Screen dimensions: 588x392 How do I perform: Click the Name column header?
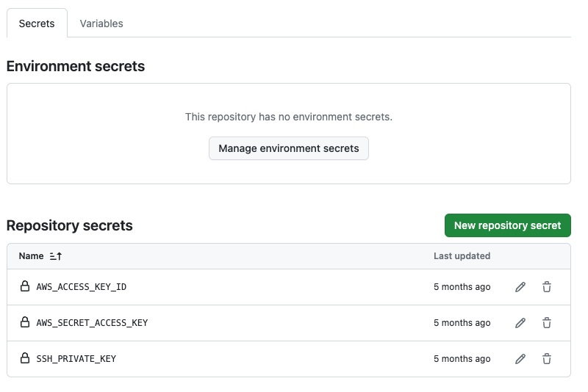point(32,256)
